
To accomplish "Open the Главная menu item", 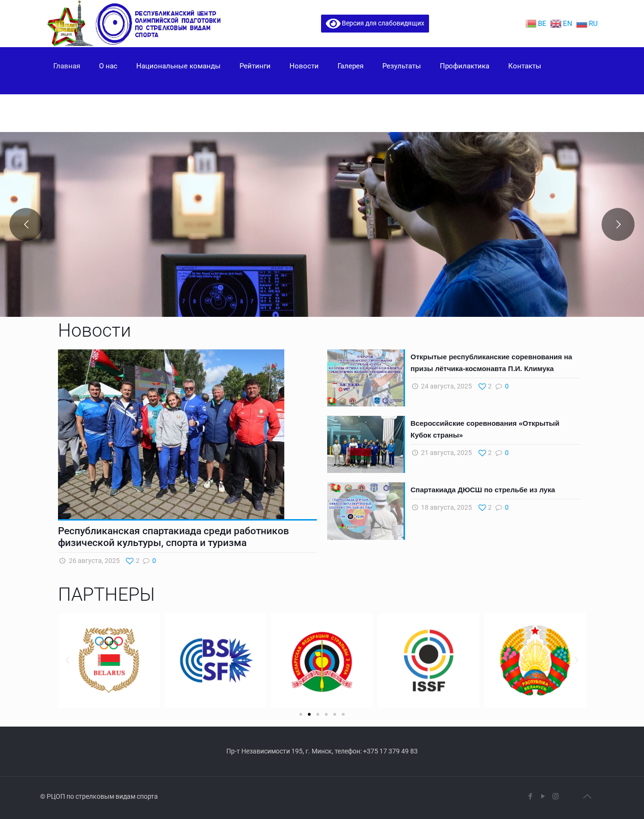I will (66, 66).
